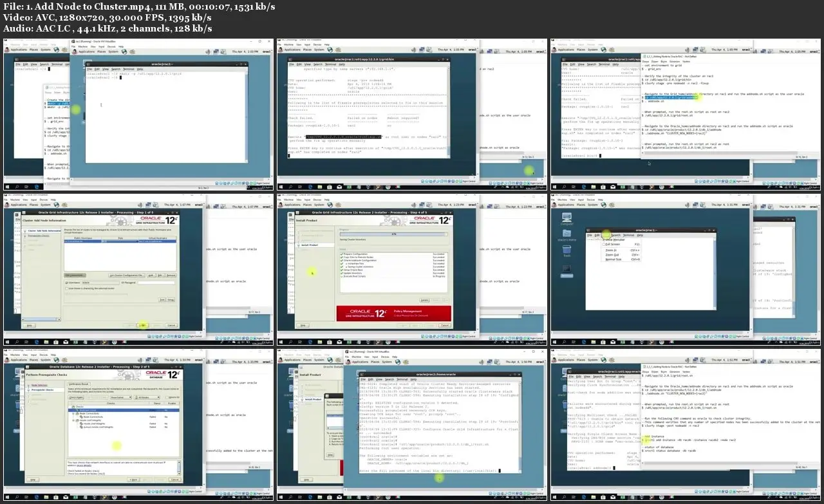Click Help in the Step 1 of 5 installer
824x504 pixels.
(x=29, y=325)
